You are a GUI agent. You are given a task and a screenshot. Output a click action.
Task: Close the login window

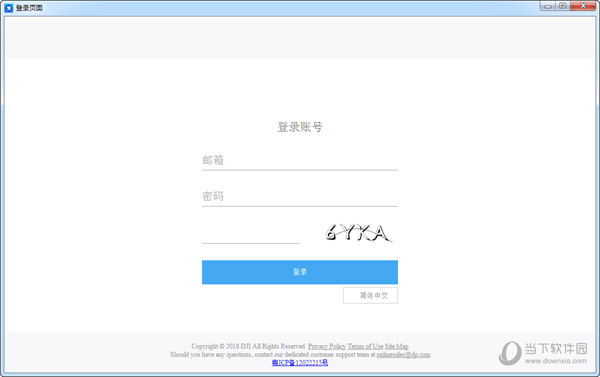[x=583, y=6]
